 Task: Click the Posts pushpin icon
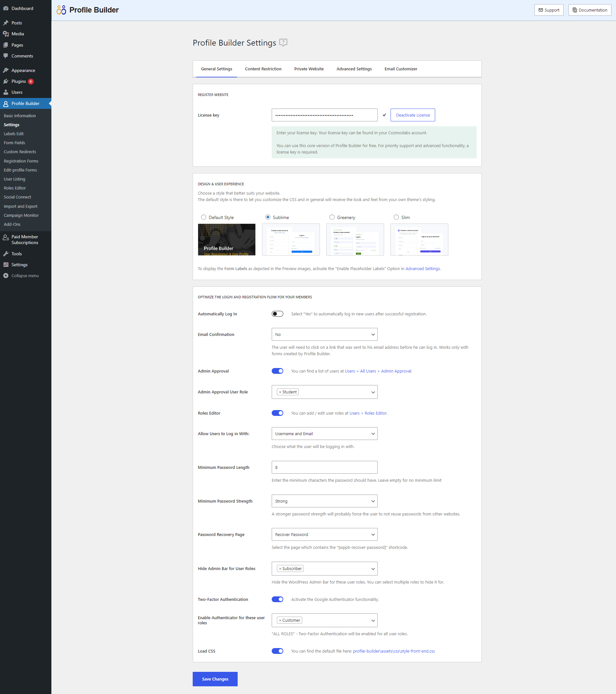coord(6,23)
